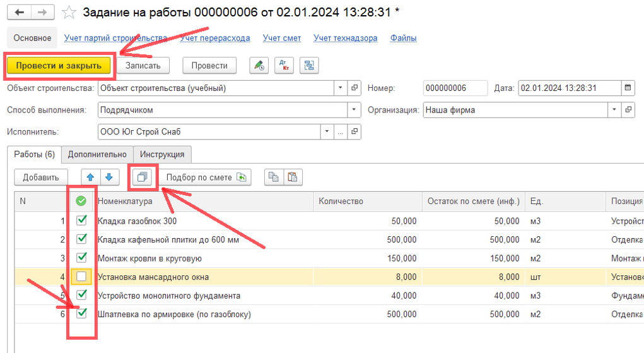The height and width of the screenshot is (353, 644).
Task: Check the Установка мансардного окна checkbox
Action: [81, 277]
